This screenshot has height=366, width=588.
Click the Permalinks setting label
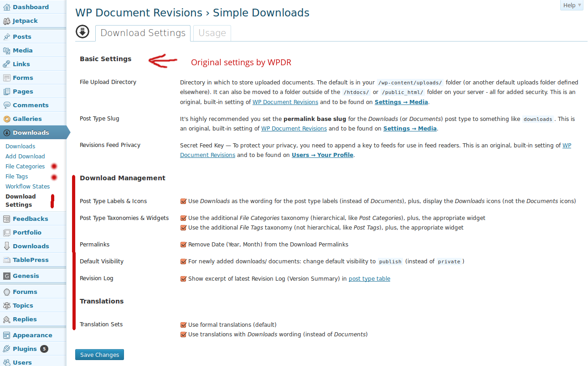(94, 245)
